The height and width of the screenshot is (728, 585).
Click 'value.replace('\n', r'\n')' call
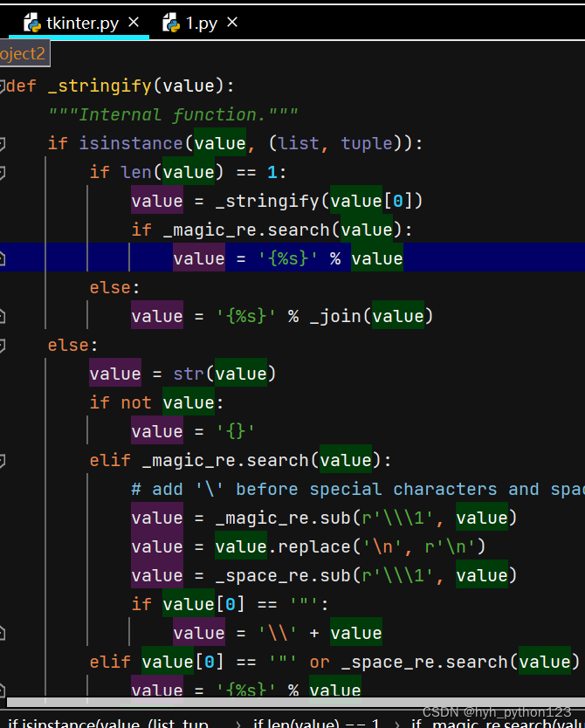pos(350,546)
